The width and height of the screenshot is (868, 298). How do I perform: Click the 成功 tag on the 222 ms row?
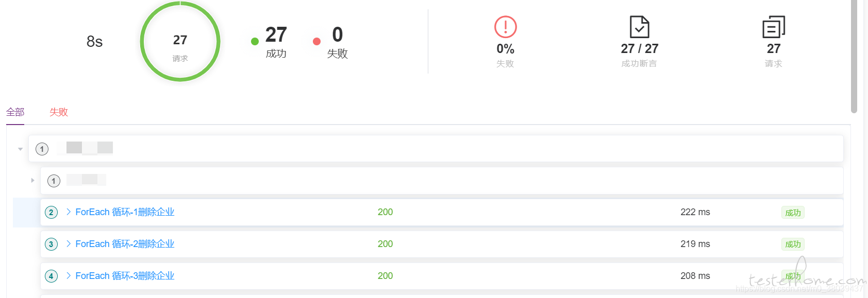pos(793,213)
